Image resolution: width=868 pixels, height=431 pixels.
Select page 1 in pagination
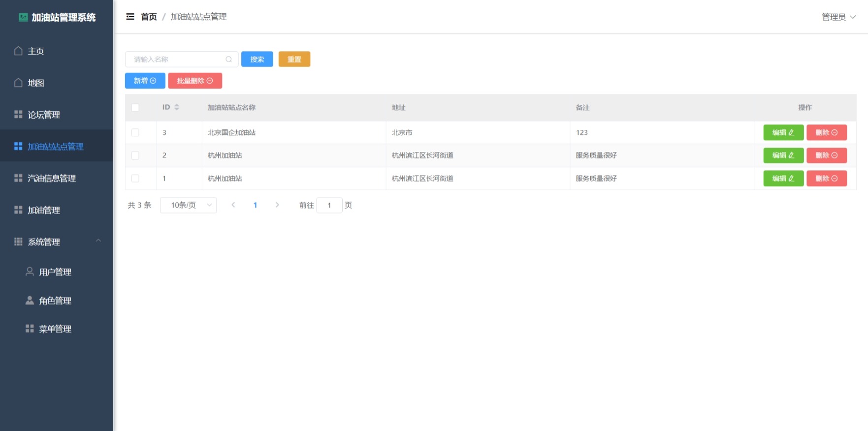click(255, 205)
